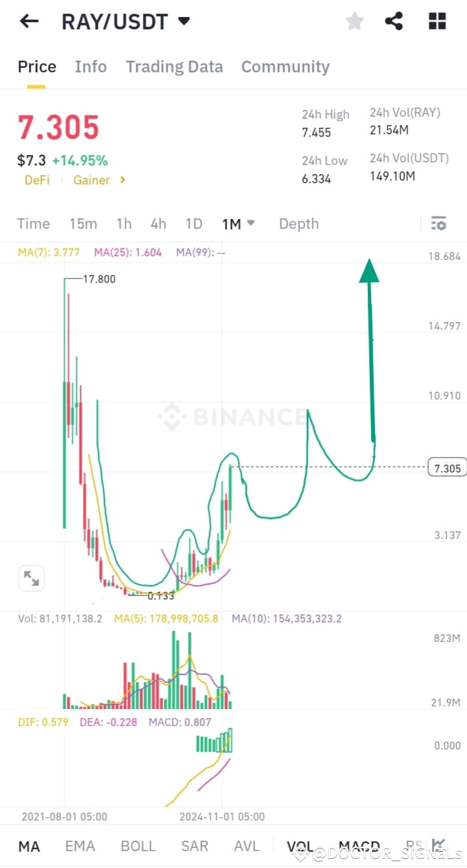Open the Community tab
The width and height of the screenshot is (467, 868).
pos(285,66)
